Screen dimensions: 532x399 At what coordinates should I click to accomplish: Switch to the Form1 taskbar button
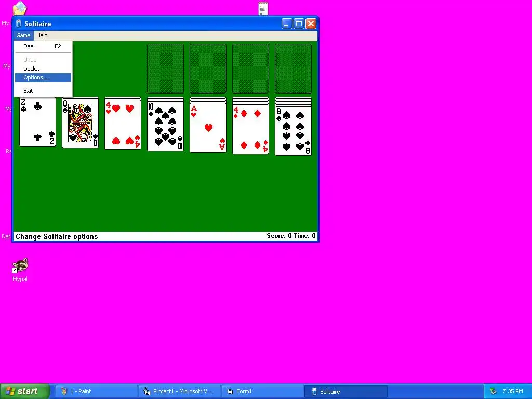(x=262, y=392)
